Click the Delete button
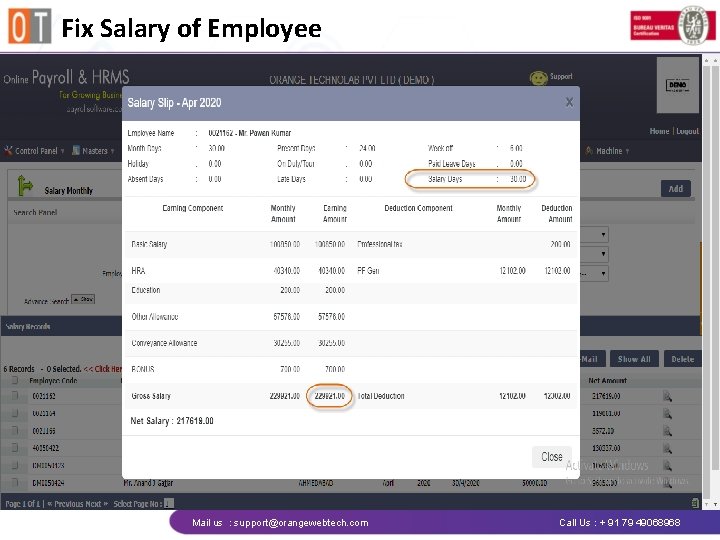Image resolution: width=720 pixels, height=540 pixels. (x=682, y=359)
